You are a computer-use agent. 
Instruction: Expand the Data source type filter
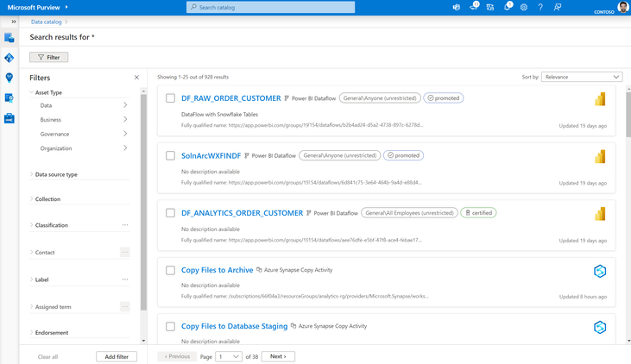click(x=56, y=174)
